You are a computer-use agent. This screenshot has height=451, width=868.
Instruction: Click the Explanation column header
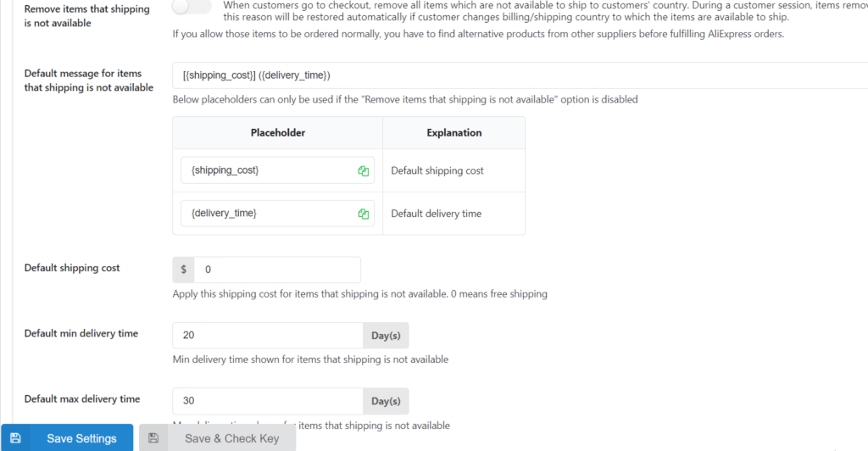coord(454,133)
